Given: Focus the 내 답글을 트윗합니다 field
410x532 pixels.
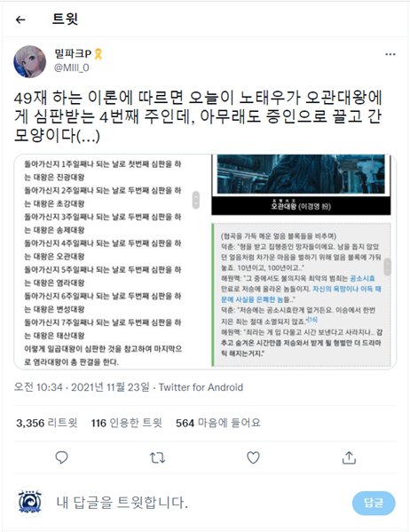Looking at the screenshot, I should point(200,503).
